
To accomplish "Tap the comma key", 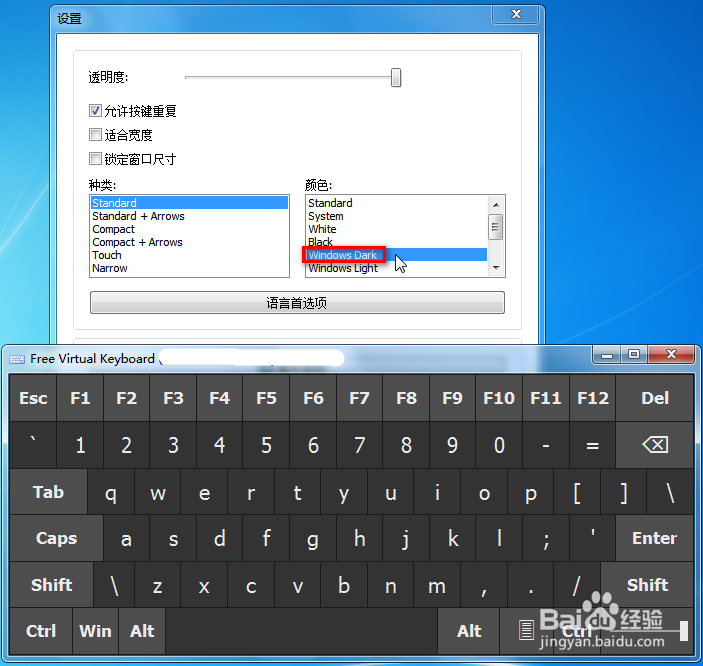I will [484, 585].
